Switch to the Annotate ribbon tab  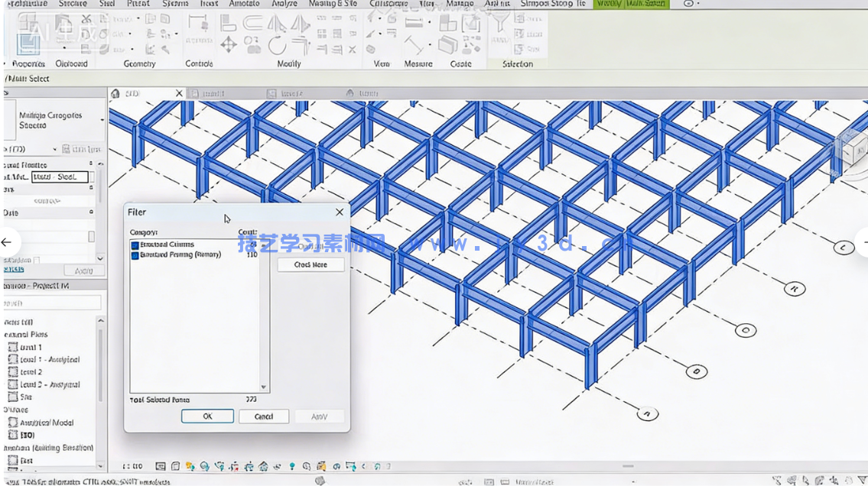244,4
